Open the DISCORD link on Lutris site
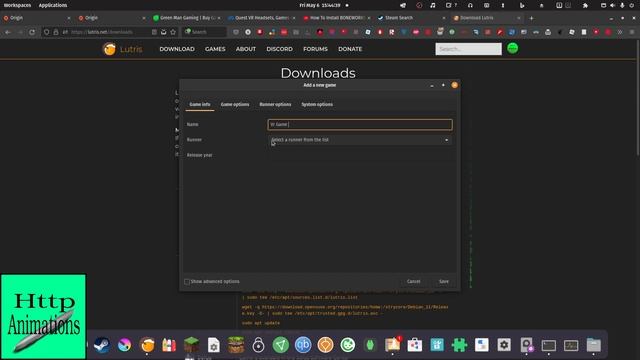Image resolution: width=640 pixels, height=360 pixels. [x=280, y=49]
